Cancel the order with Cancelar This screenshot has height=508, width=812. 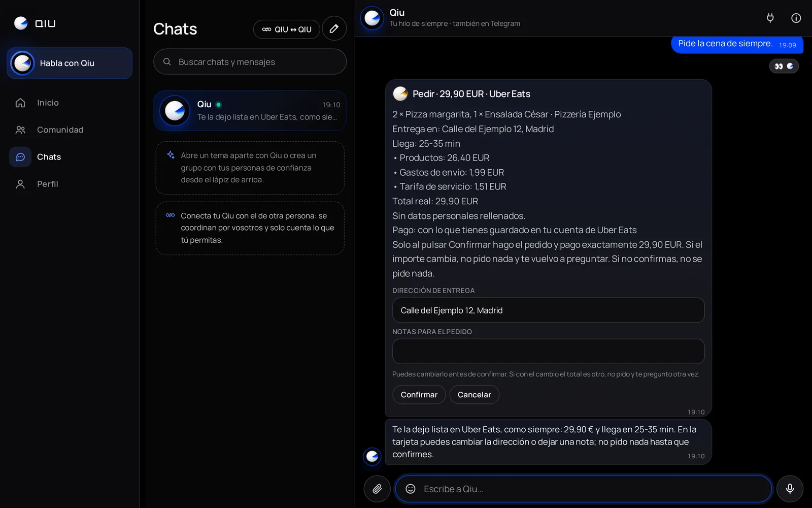[474, 395]
